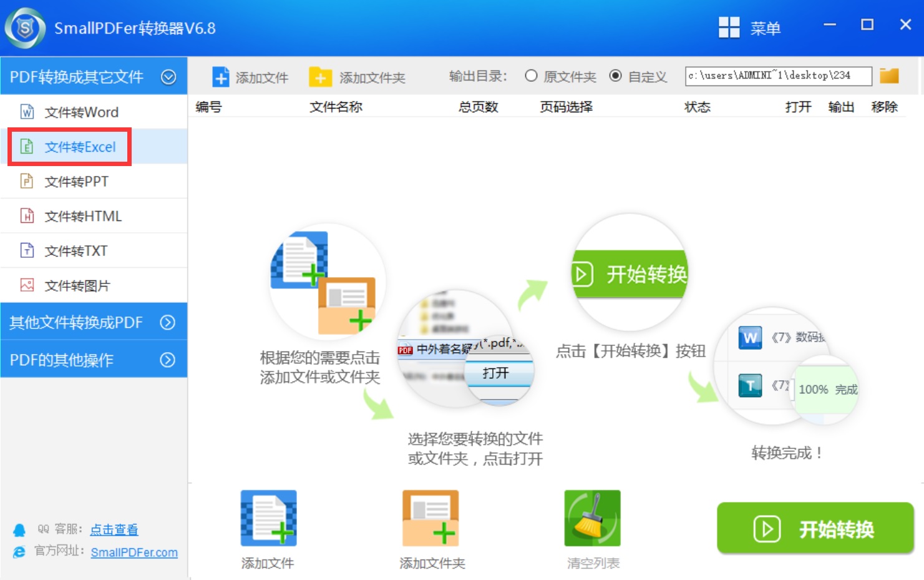The width and height of the screenshot is (924, 580).
Task: Click the broom Clear List icon
Action: click(x=592, y=518)
